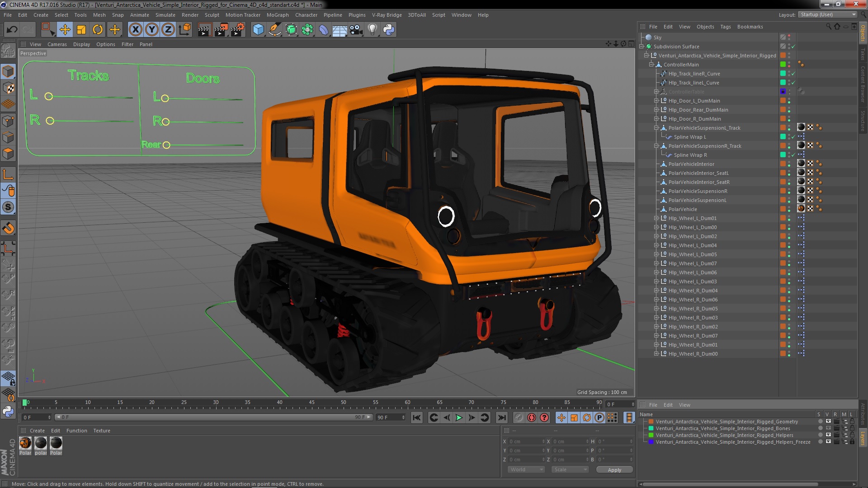Expand Hlp_Door_L_DumMain node
The image size is (868, 488).
pyautogui.click(x=656, y=101)
